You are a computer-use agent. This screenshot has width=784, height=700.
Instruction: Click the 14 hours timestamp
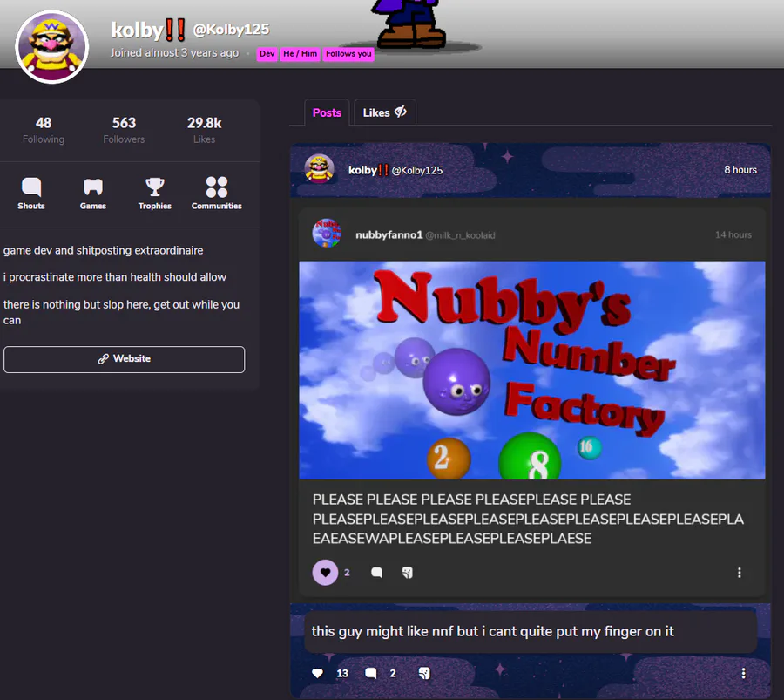(x=733, y=235)
